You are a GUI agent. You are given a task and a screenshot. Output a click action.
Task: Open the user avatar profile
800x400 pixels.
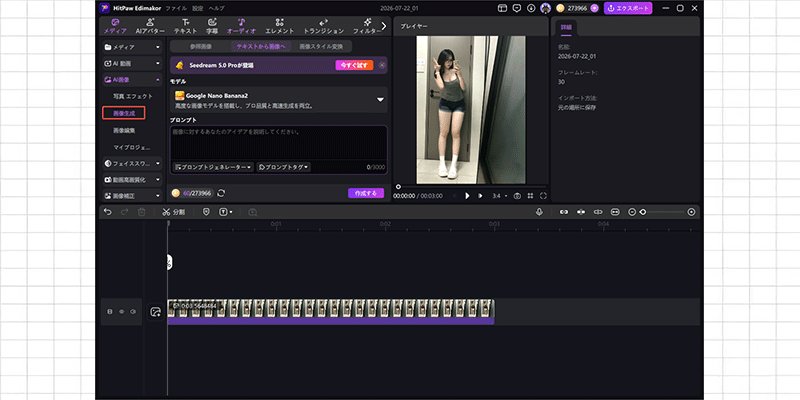point(545,8)
